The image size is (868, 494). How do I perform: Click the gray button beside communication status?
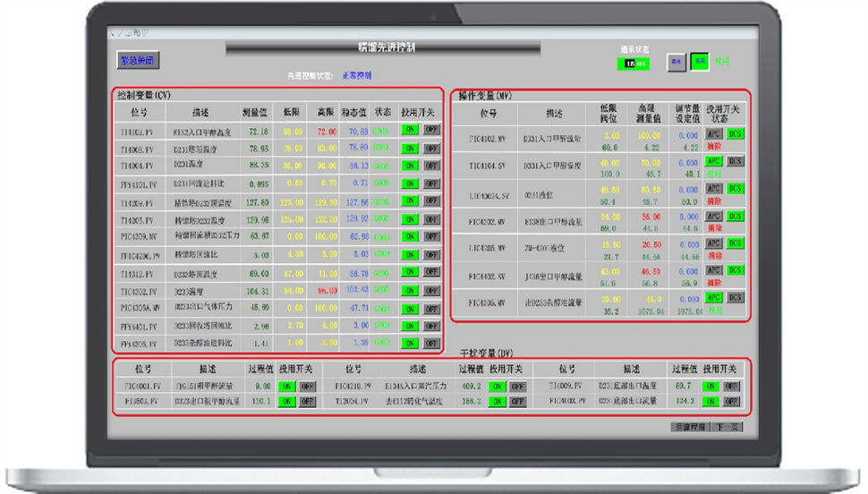click(677, 61)
